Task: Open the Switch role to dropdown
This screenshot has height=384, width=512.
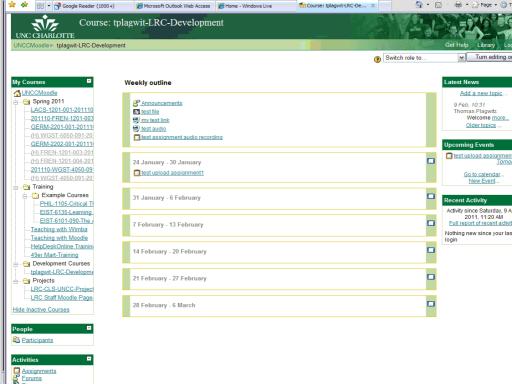Action: [424, 58]
